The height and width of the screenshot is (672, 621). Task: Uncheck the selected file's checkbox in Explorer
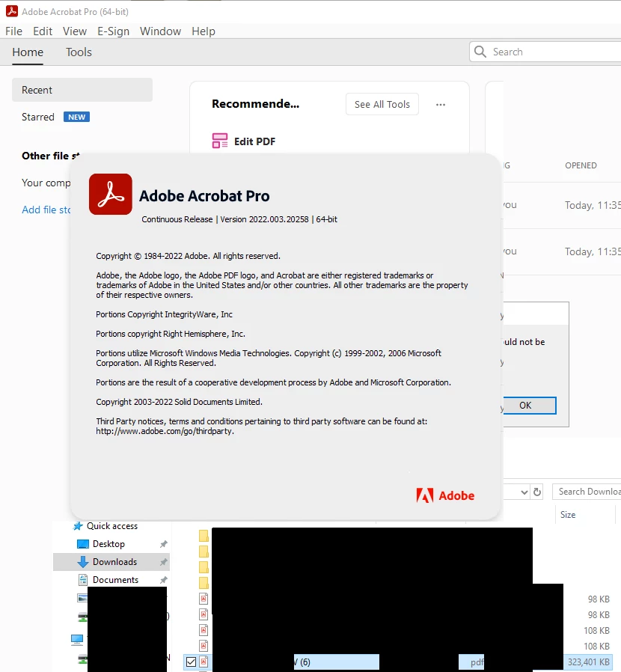coord(191,662)
